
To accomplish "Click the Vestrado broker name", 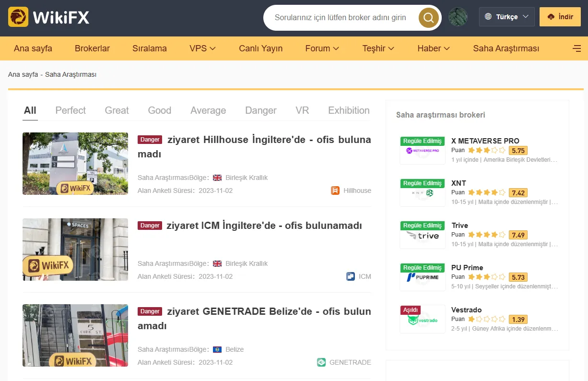I will [466, 310].
